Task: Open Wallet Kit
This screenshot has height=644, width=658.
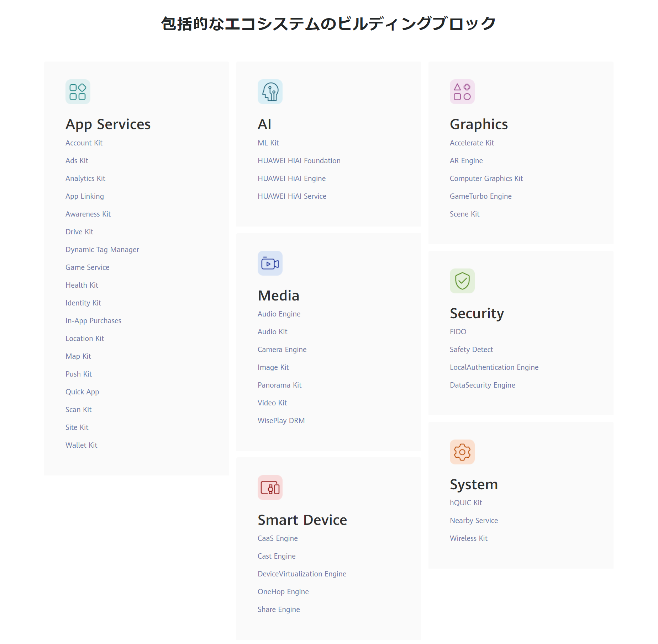Action: (x=81, y=445)
